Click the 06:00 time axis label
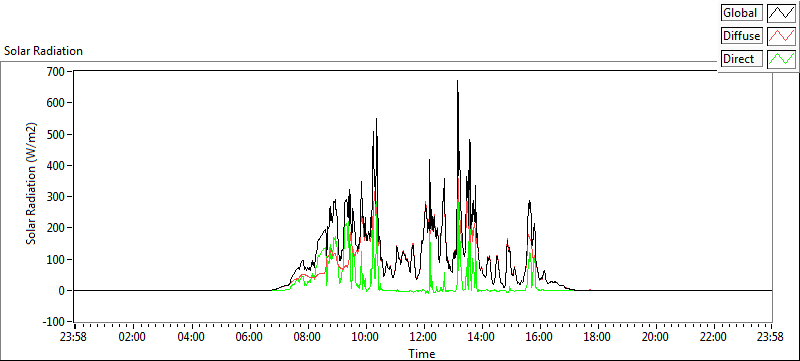800x361 pixels. coord(249,337)
